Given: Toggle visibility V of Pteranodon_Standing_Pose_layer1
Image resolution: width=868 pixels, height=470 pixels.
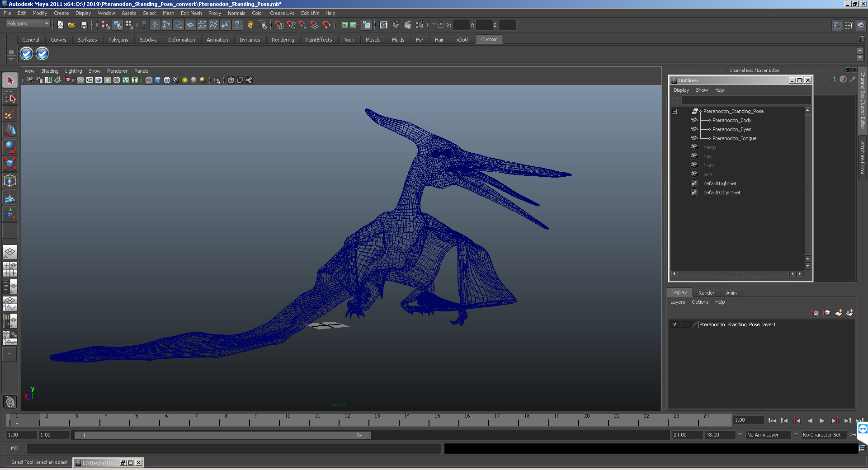Looking at the screenshot, I should coord(675,324).
